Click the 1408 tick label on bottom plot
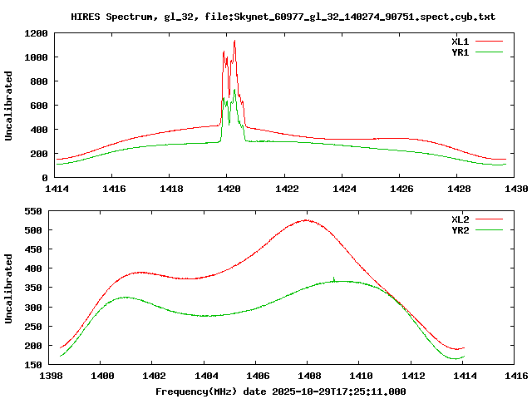 click(x=309, y=376)
